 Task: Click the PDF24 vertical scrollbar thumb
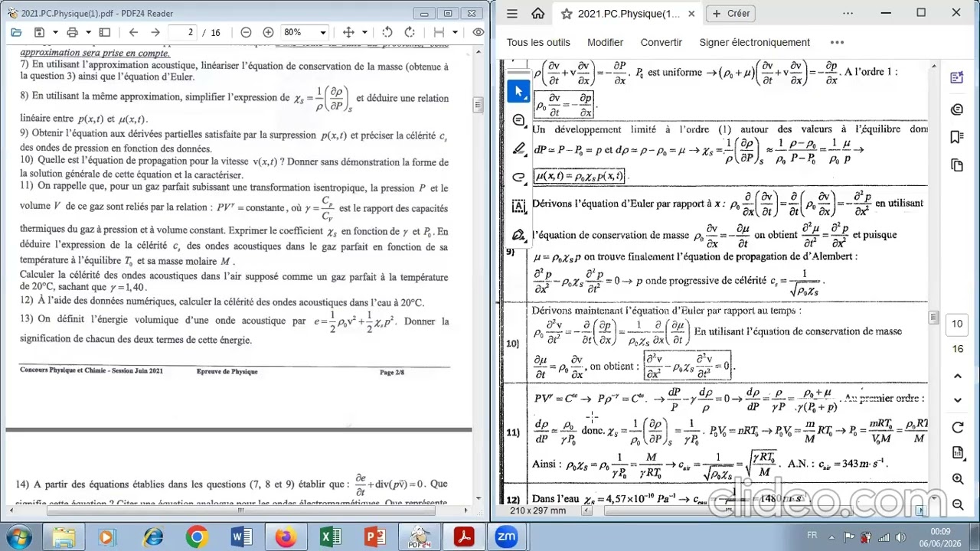click(478, 105)
